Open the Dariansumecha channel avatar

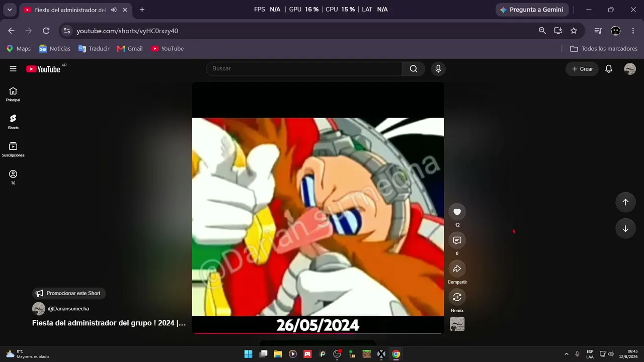39,309
